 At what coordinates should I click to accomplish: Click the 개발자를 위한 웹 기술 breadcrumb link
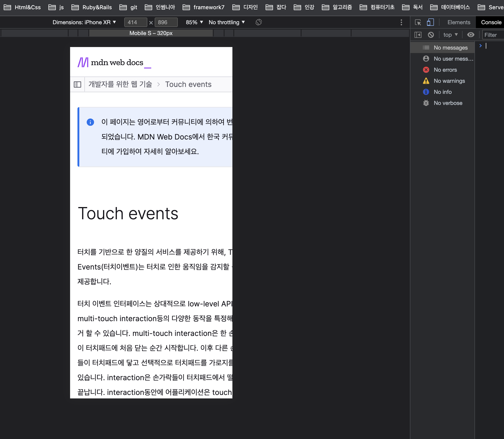tap(120, 84)
